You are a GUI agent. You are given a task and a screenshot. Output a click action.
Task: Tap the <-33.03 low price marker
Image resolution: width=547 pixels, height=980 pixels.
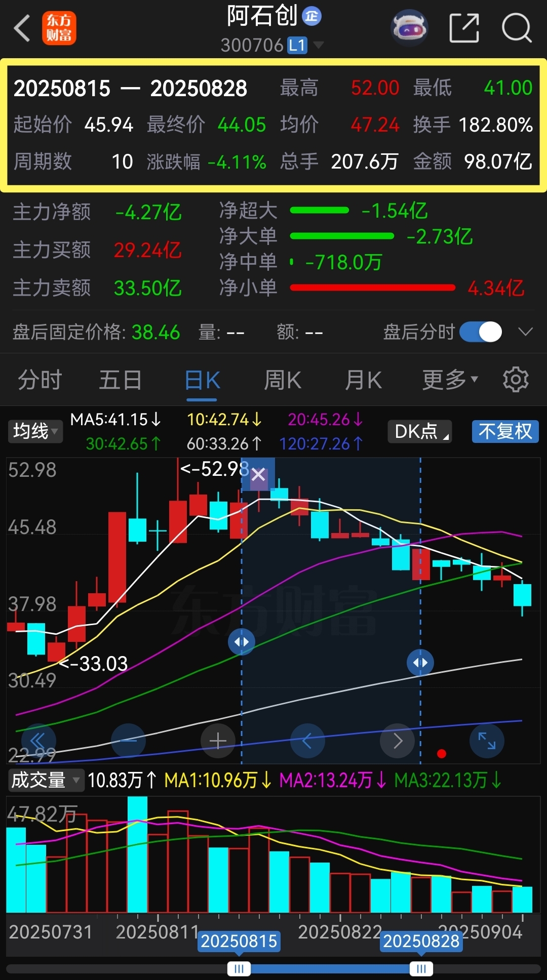94,663
